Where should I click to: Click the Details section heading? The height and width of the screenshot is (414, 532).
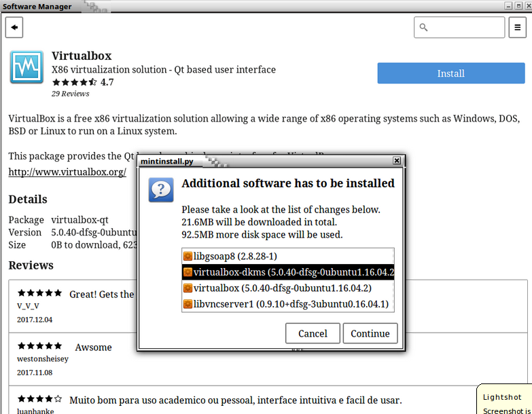28,200
